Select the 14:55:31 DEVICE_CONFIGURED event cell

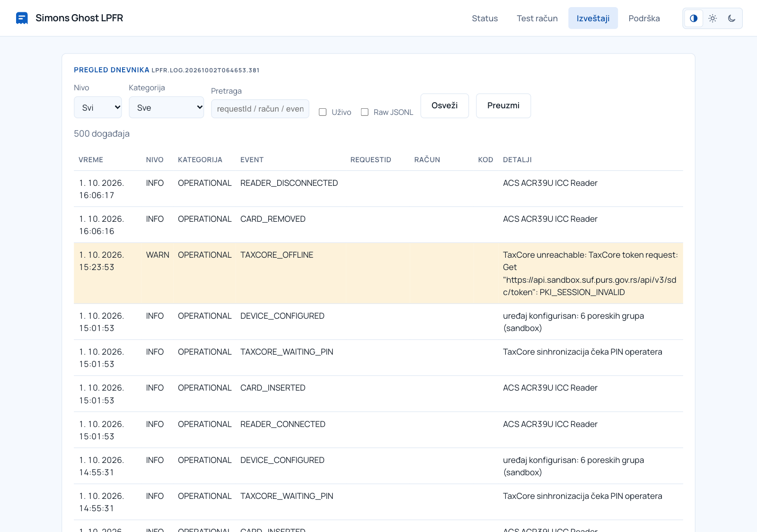tap(282, 460)
